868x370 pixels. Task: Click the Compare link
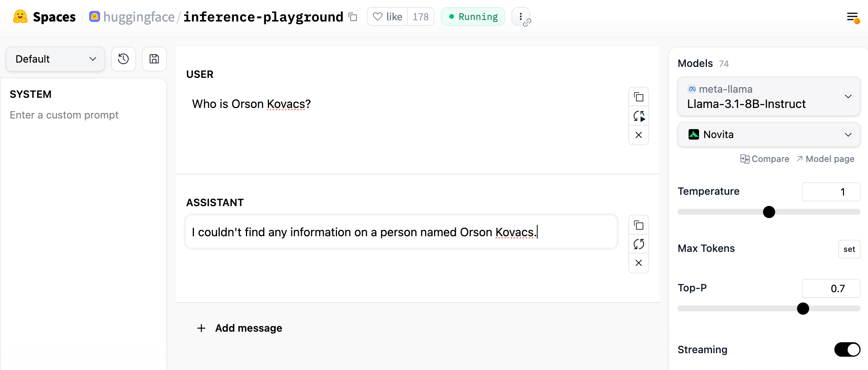pyautogui.click(x=765, y=159)
